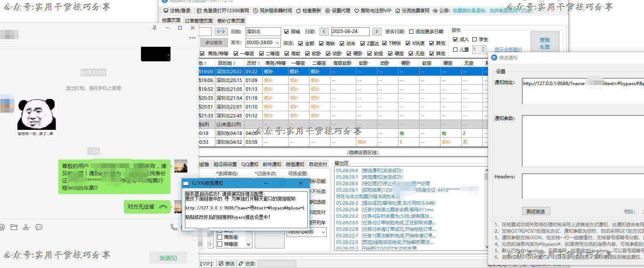Toggle the 同城 checkbox
This screenshot has width=644, height=268.
click(x=286, y=31)
